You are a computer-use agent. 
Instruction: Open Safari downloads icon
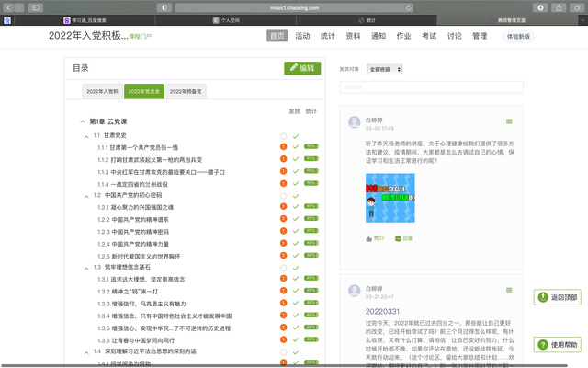pos(540,7)
